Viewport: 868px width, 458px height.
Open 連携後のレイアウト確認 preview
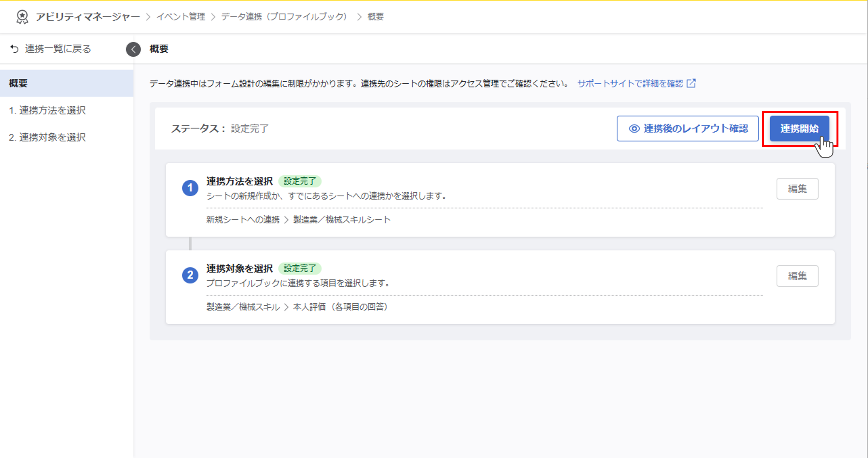687,129
